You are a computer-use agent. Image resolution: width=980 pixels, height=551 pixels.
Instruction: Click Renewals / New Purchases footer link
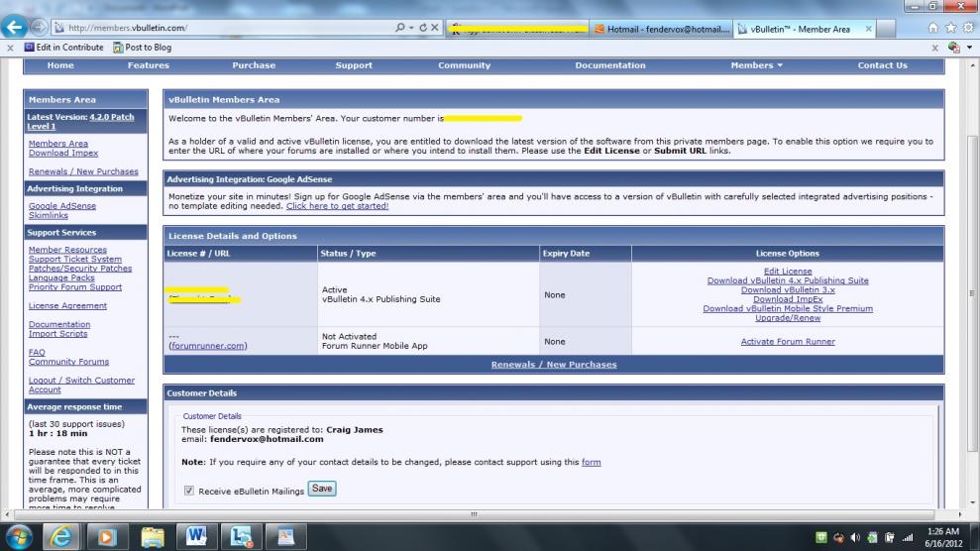point(554,365)
